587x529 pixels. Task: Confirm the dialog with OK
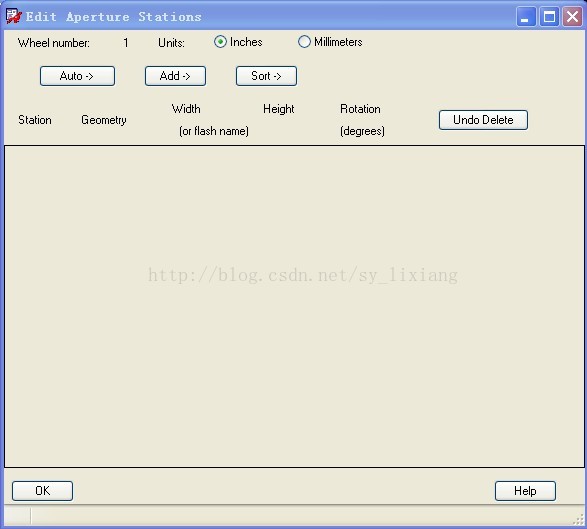42,491
